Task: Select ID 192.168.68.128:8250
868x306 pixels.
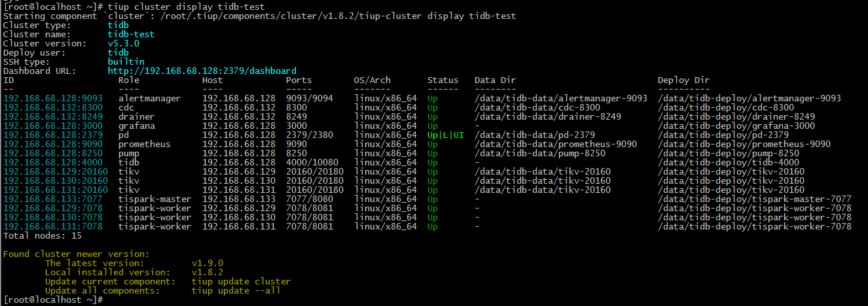Action: tap(53, 153)
